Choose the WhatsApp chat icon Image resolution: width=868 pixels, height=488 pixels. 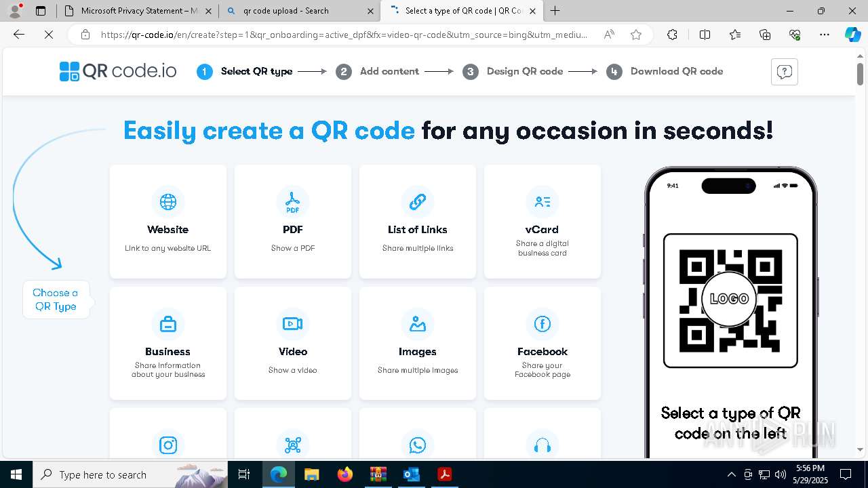coord(418,445)
